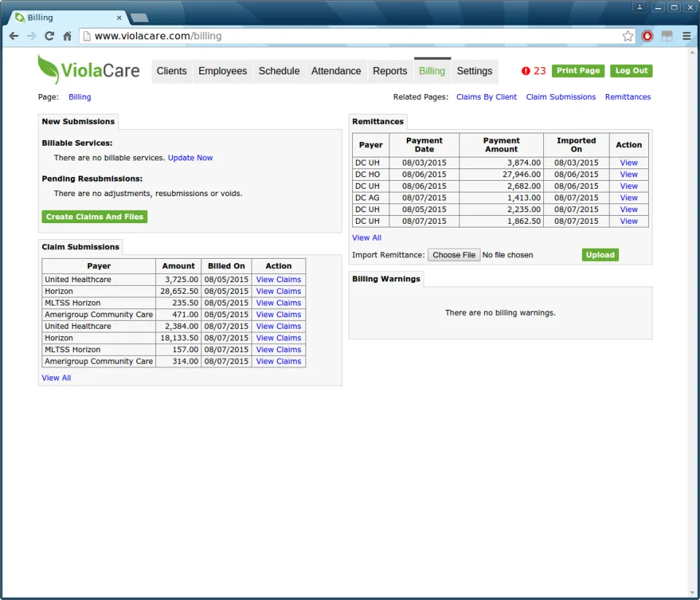Screen dimensions: 700x600
Task: Click the page vertical scrollbar
Action: click(693, 322)
